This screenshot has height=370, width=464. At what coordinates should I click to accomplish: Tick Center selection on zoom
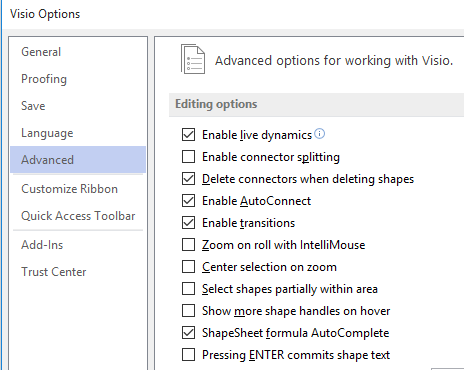pos(188,267)
